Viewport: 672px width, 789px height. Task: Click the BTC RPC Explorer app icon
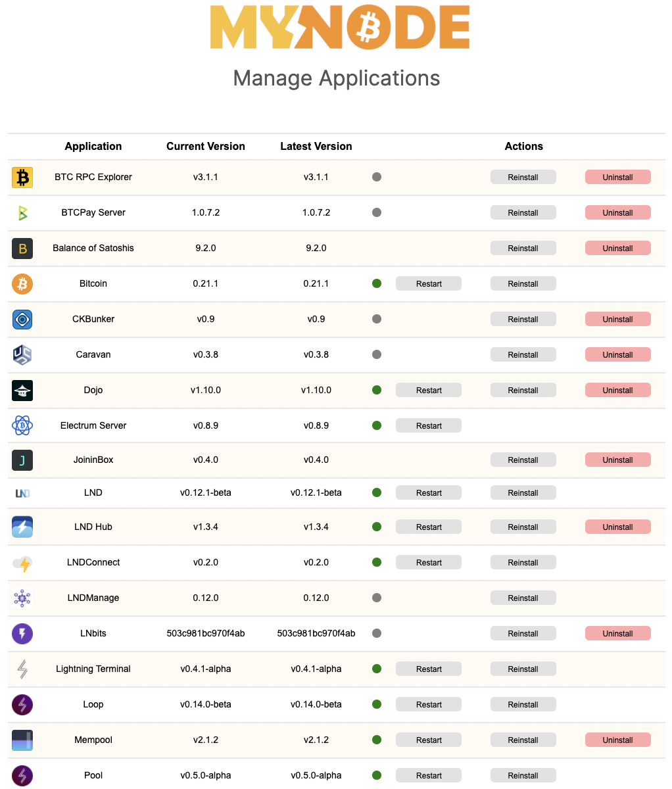click(x=22, y=178)
